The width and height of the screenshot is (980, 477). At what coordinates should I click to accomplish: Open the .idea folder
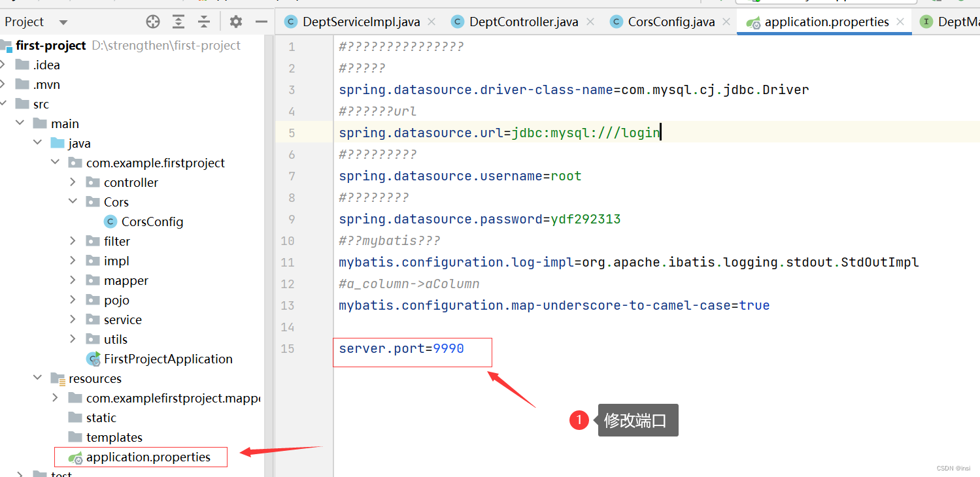click(46, 64)
